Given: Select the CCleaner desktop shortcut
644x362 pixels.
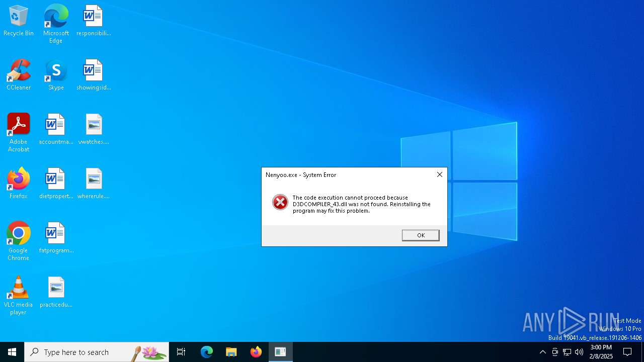Looking at the screenshot, I should pyautogui.click(x=19, y=75).
